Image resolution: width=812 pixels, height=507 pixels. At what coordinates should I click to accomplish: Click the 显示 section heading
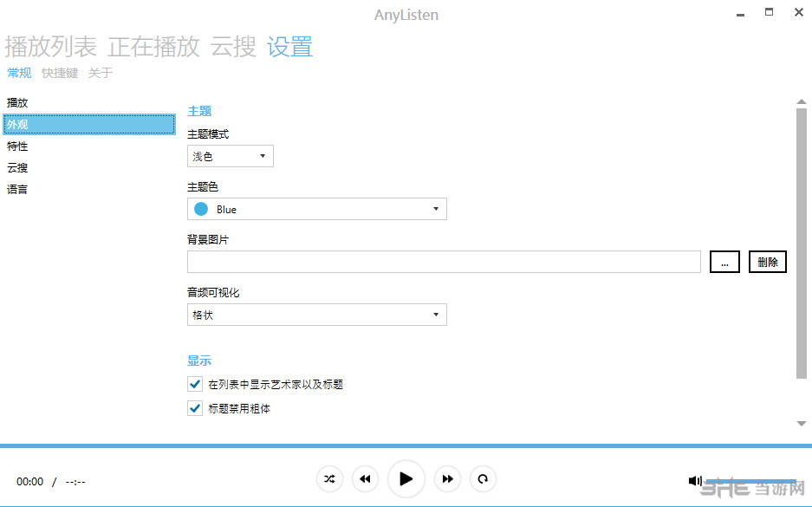tap(199, 361)
